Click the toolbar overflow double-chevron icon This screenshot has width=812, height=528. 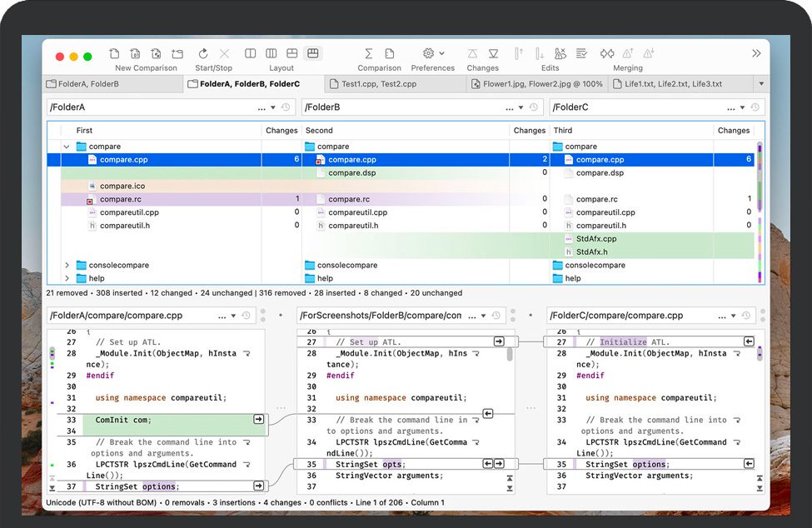point(756,53)
